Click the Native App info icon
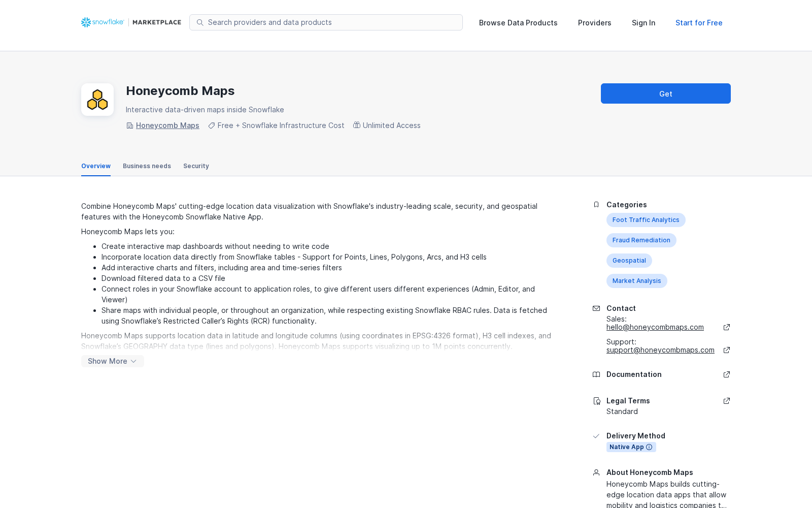 point(649,447)
